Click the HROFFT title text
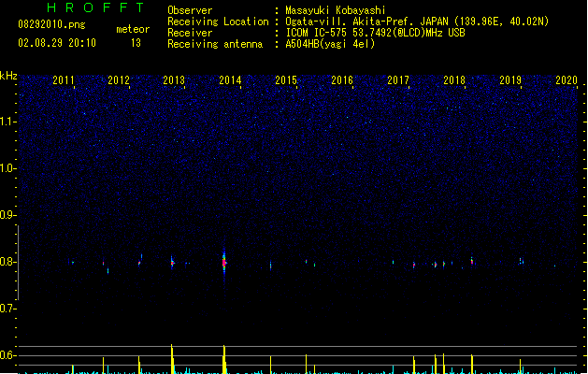Screen dimensions: 588x374 click(x=95, y=7)
